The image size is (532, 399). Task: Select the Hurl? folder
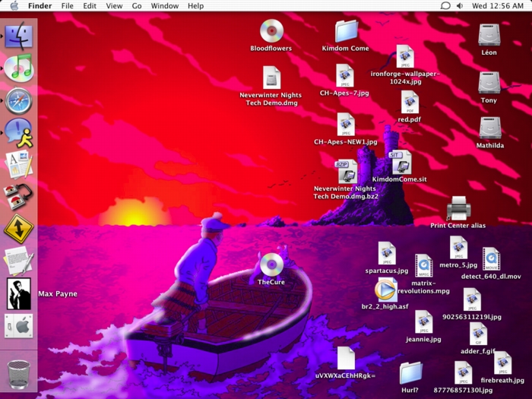coord(410,373)
